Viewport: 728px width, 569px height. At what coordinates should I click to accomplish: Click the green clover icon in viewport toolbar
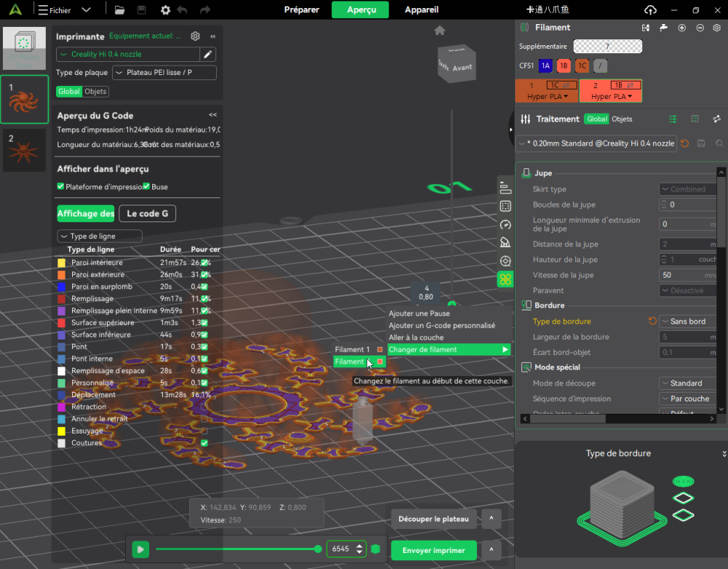pos(505,279)
